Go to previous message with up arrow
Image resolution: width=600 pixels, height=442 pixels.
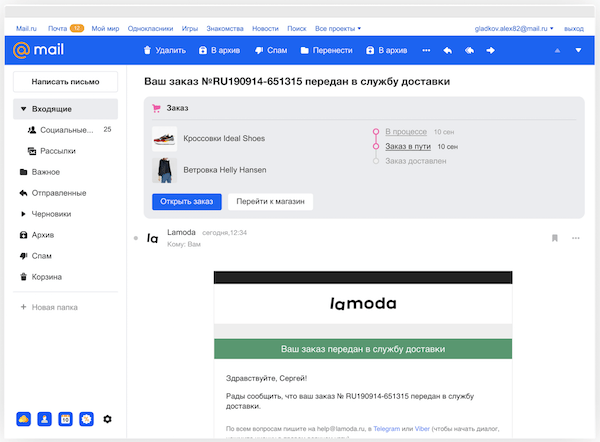pos(557,51)
